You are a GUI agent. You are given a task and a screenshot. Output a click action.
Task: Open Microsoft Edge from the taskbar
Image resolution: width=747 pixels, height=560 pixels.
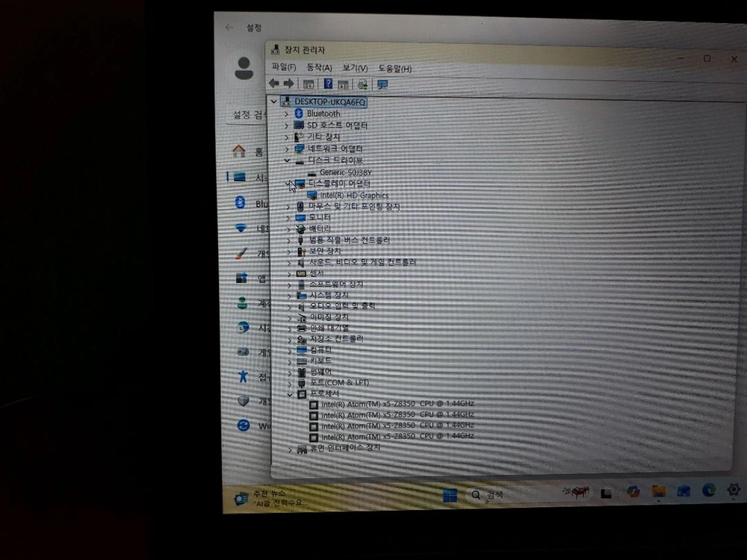709,490
